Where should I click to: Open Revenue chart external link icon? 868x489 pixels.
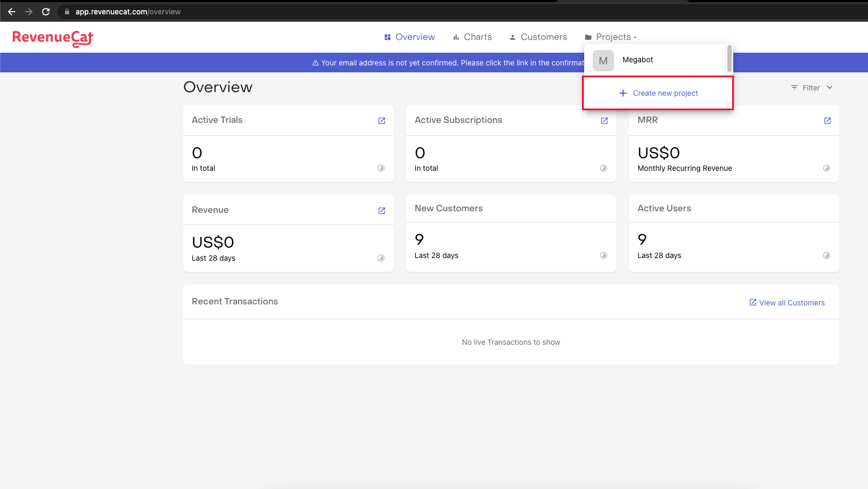(x=382, y=211)
